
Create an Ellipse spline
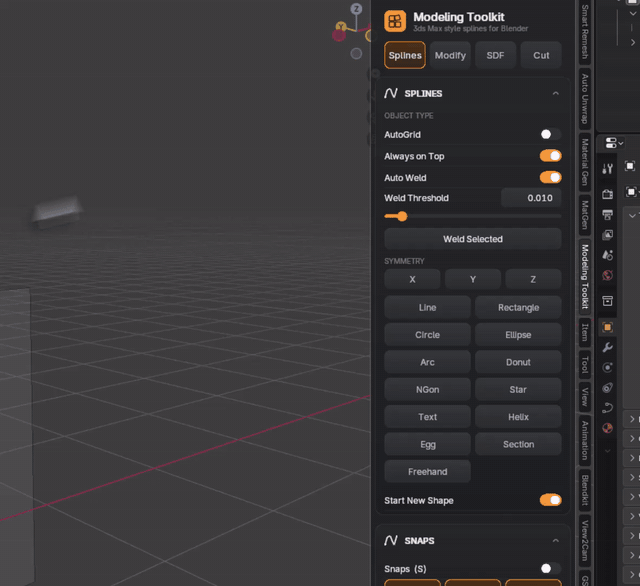[518, 335]
